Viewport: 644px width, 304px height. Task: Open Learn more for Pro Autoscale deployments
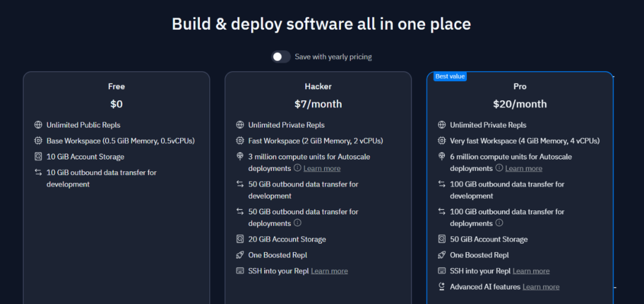coord(524,168)
